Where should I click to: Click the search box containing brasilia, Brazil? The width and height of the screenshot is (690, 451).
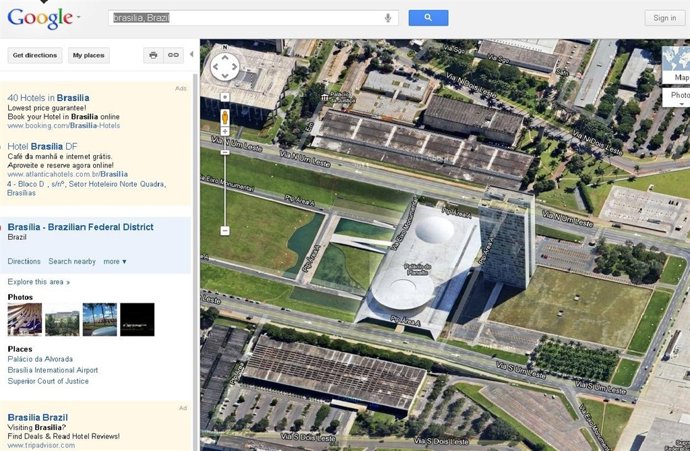(253, 18)
